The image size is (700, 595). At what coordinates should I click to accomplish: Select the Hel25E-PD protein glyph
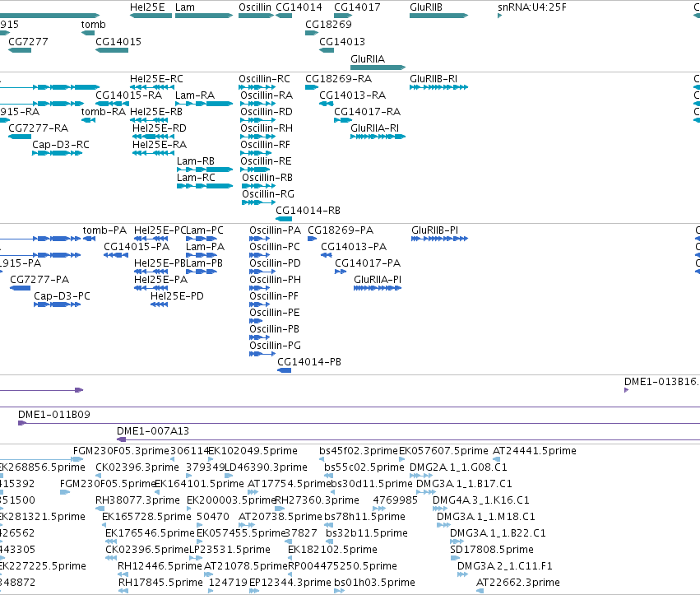[160, 304]
